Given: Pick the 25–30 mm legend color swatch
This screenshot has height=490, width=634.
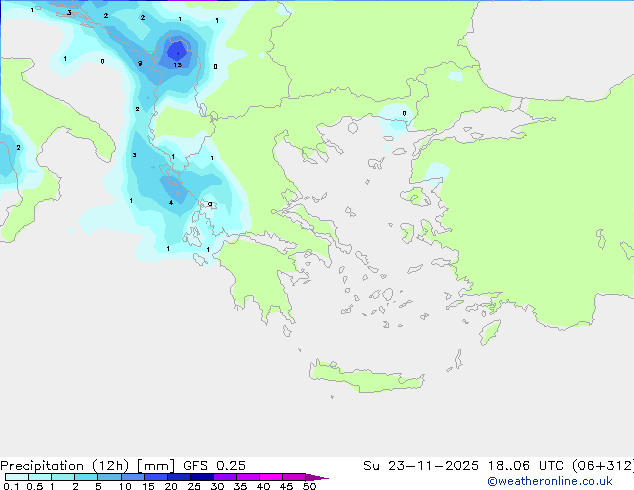Looking at the screenshot, I should (201, 477).
